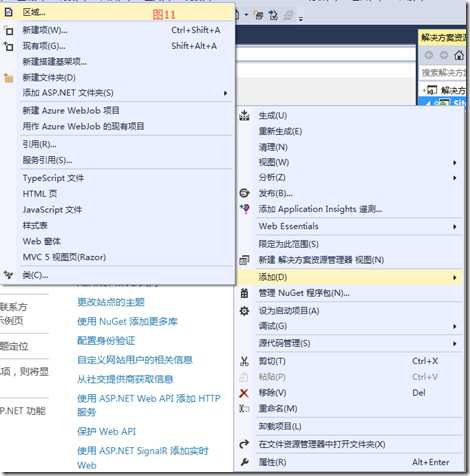Screen dimensions: 470x476
Task: Open the toolbar overflow dropdown arrow at top
Action: click(301, 19)
